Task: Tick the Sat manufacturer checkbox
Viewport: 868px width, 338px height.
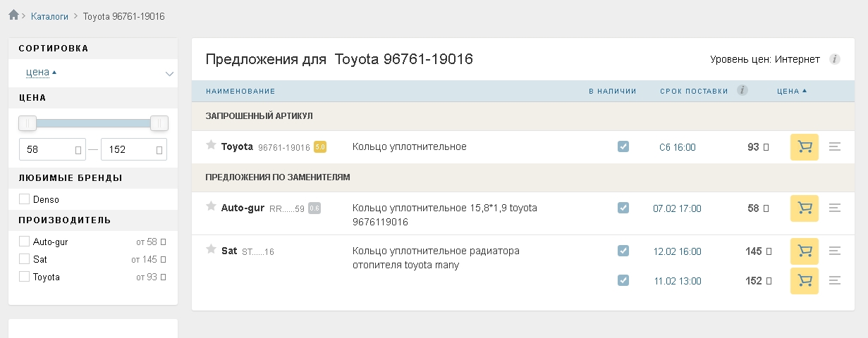Action: [x=25, y=259]
